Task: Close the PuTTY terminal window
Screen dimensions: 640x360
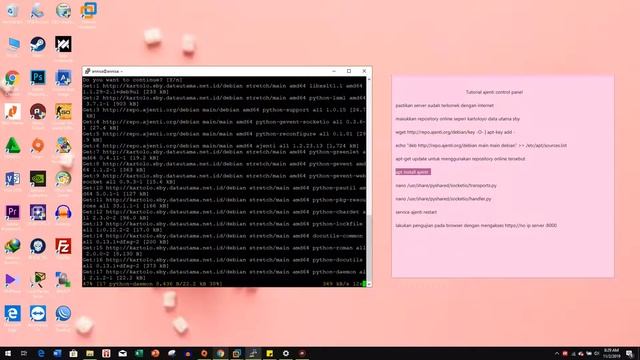Action: pos(364,71)
